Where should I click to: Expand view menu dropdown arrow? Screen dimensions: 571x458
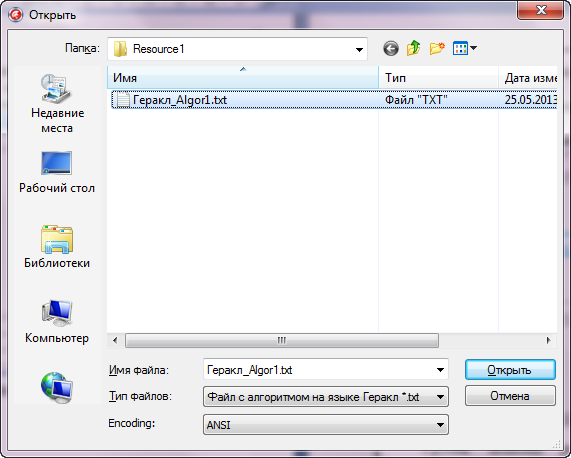473,48
